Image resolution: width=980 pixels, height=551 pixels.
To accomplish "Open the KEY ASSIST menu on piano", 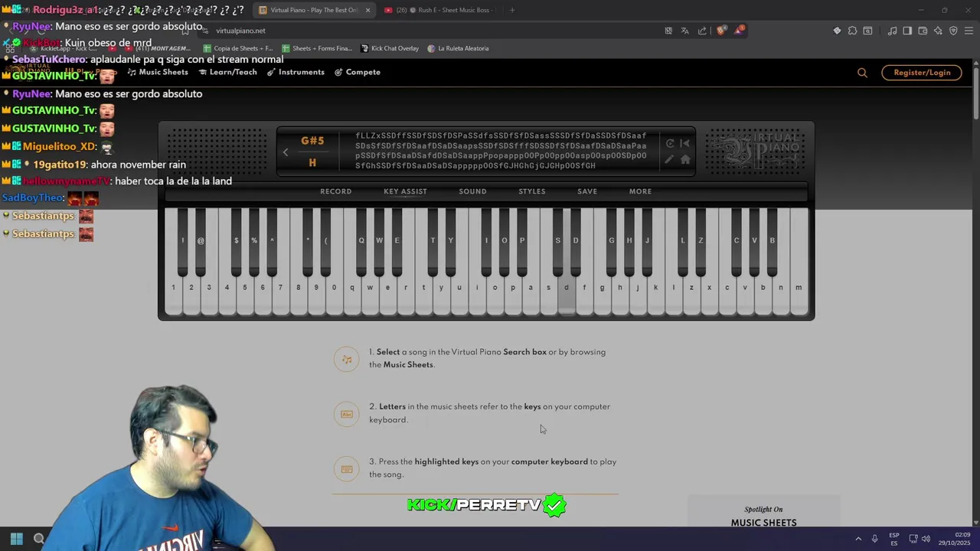I will pyautogui.click(x=405, y=191).
